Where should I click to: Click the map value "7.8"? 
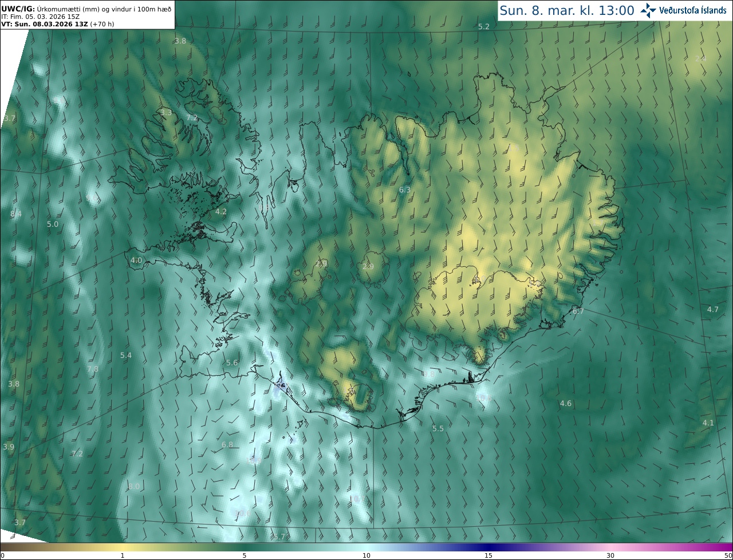coord(93,369)
